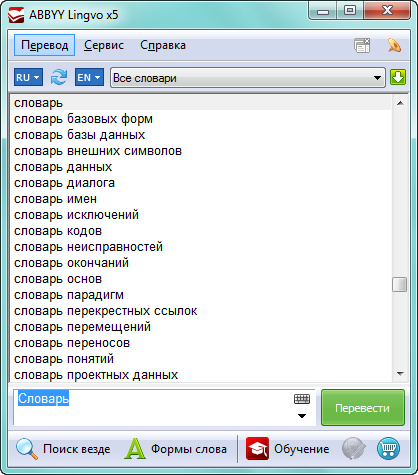Select словарь неисправностей in the list
The height and width of the screenshot is (475, 418).
(x=201, y=247)
